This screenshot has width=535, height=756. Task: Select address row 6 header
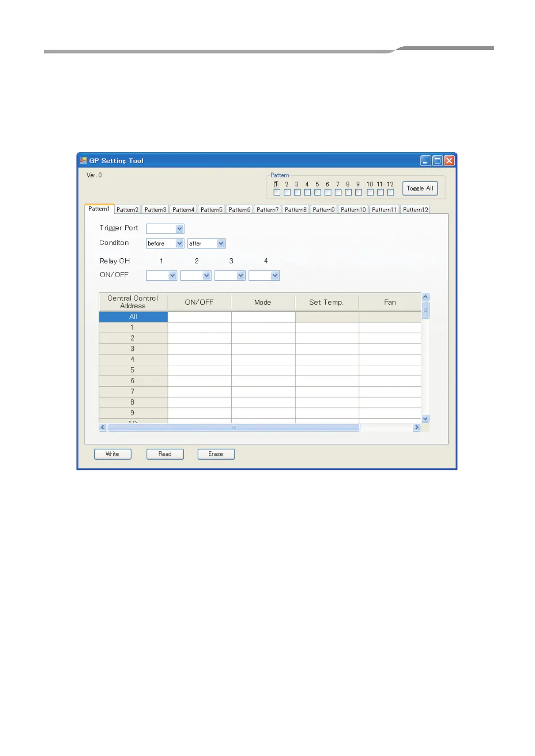(x=133, y=381)
